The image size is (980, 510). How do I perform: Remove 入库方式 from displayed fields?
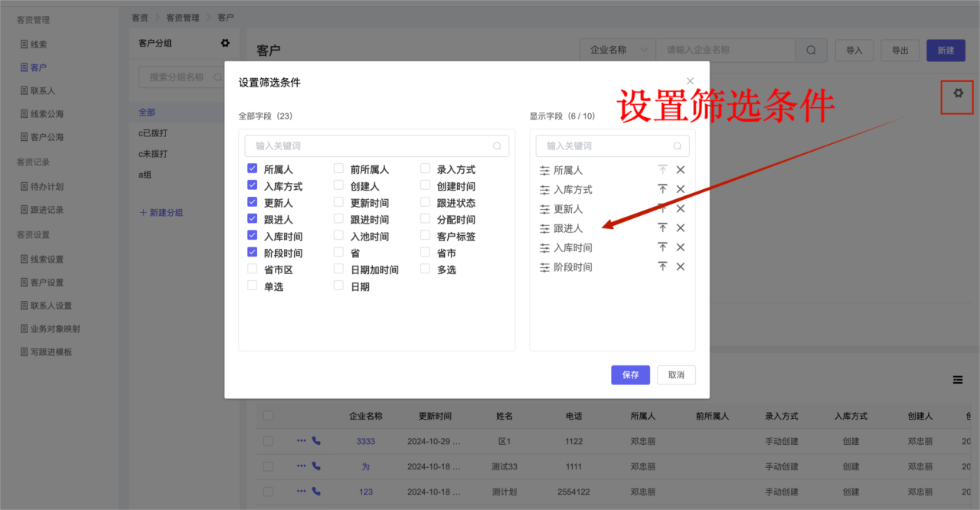point(681,189)
